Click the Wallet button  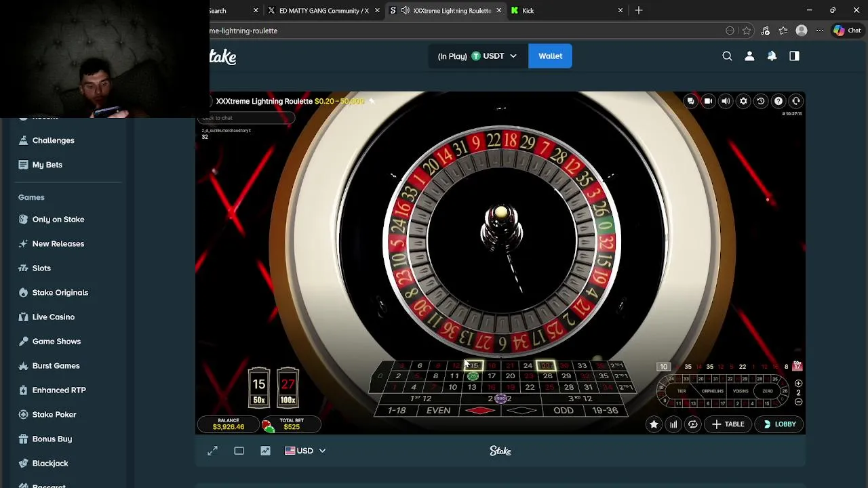pos(550,56)
